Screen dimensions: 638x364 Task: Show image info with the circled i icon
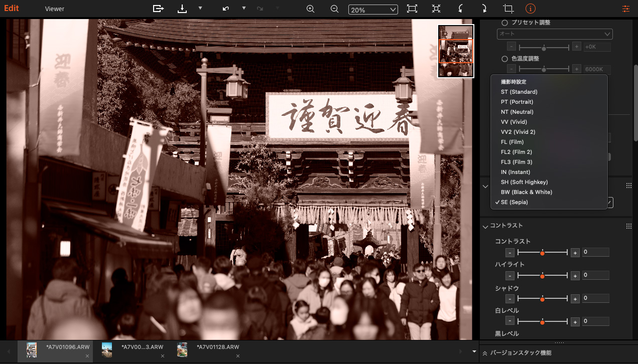531,9
